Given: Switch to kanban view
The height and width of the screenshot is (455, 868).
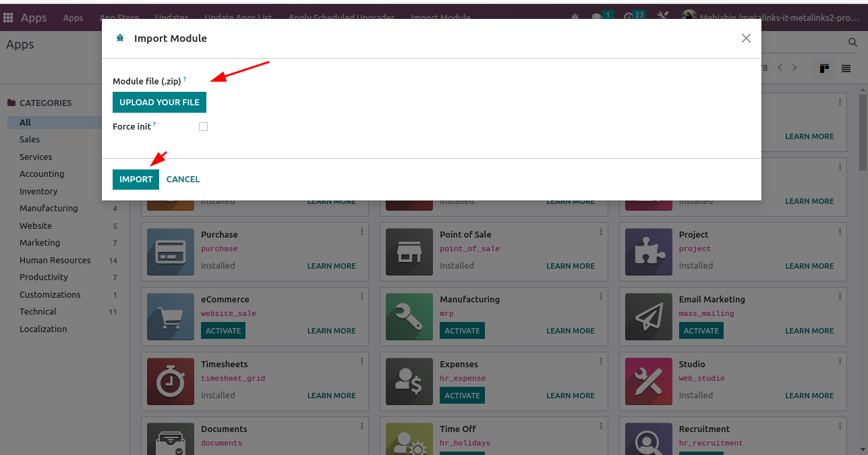Looking at the screenshot, I should coord(824,68).
